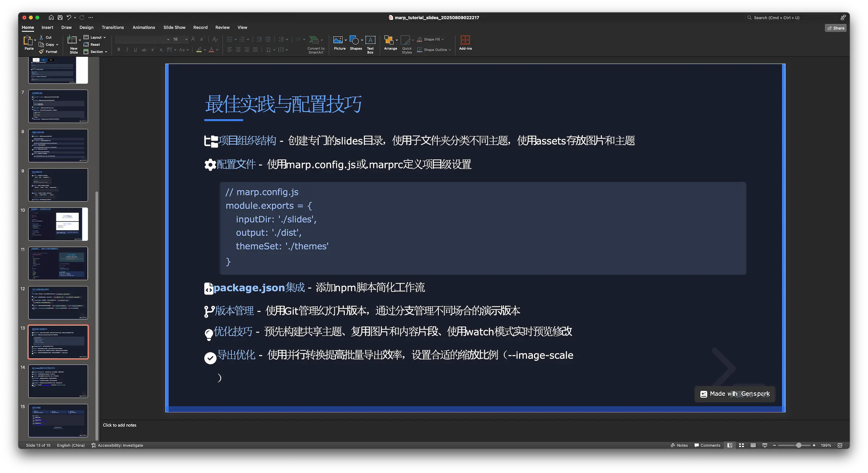Toggle Strikethrough formatting
The height and width of the screenshot is (473, 868).
[144, 50]
